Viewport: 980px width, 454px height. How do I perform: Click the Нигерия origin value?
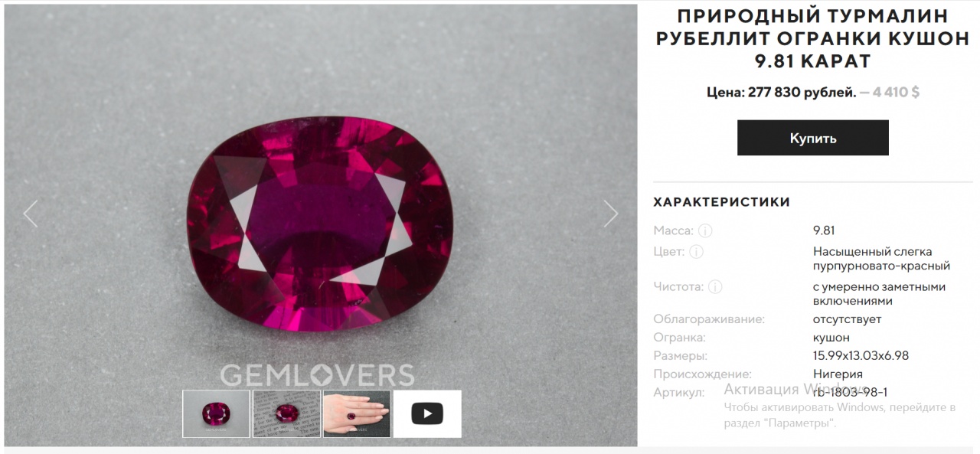[x=838, y=374]
